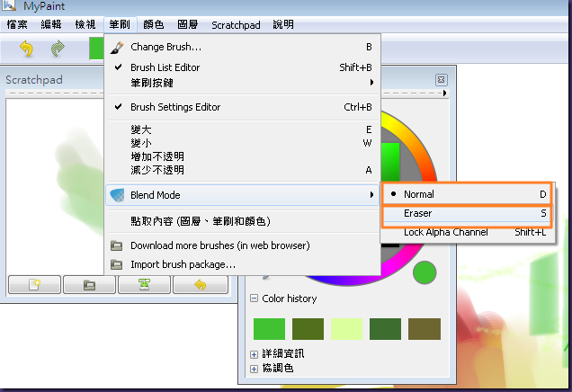
Task: Choose 點取內容 (圖層、筆刷和顏色)
Action: pos(242,221)
